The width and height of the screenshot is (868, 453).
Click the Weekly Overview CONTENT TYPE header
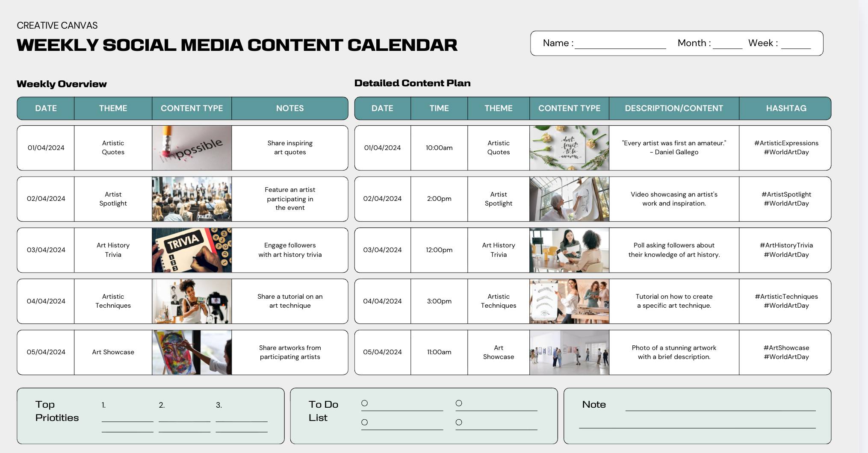tap(192, 108)
